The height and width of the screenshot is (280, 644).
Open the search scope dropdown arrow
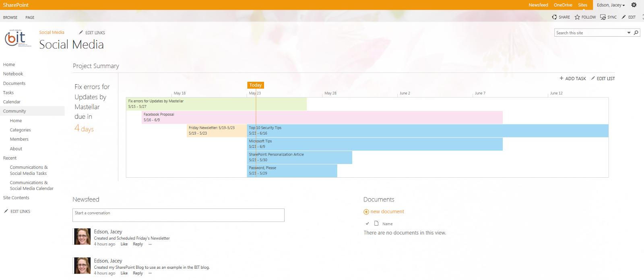(x=629, y=33)
